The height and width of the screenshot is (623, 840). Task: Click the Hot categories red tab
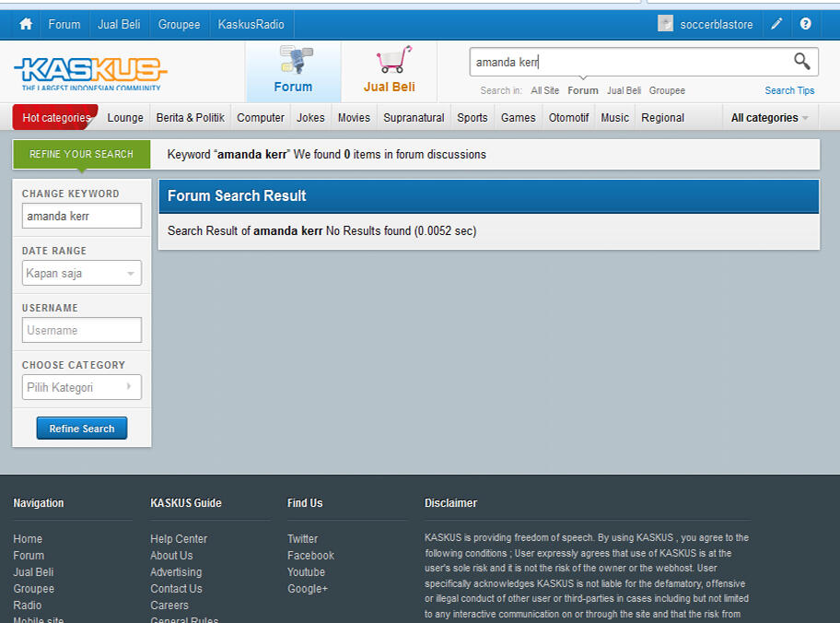55,117
